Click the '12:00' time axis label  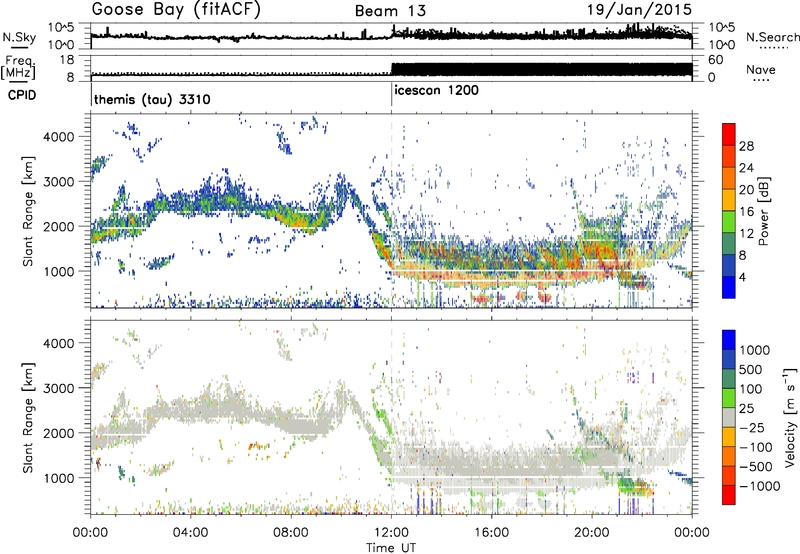pos(391,533)
